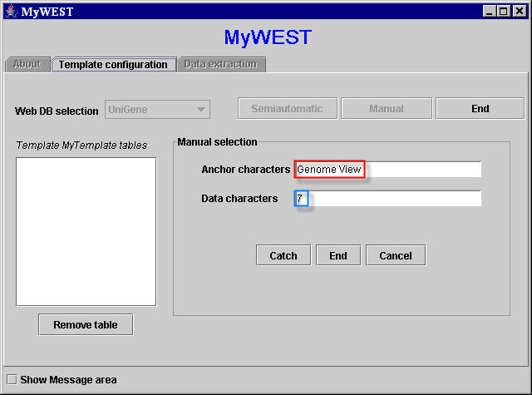Click the Catch button
532x395 pixels.
click(283, 255)
